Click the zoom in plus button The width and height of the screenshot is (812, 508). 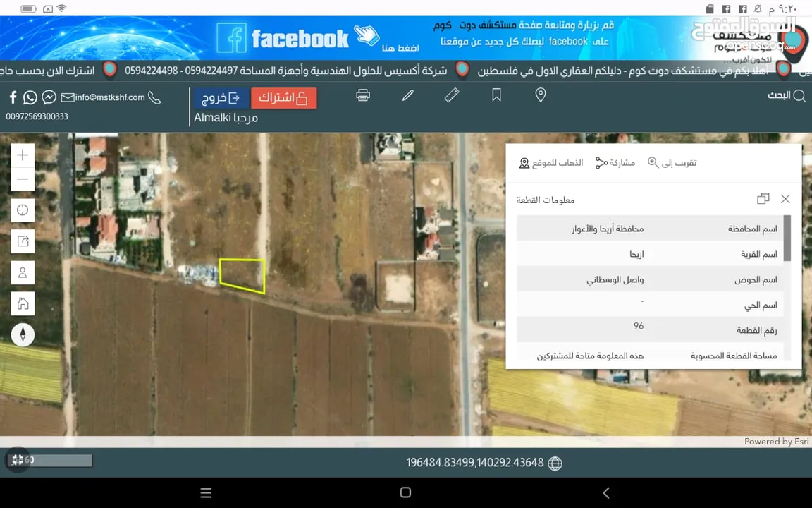tap(23, 155)
